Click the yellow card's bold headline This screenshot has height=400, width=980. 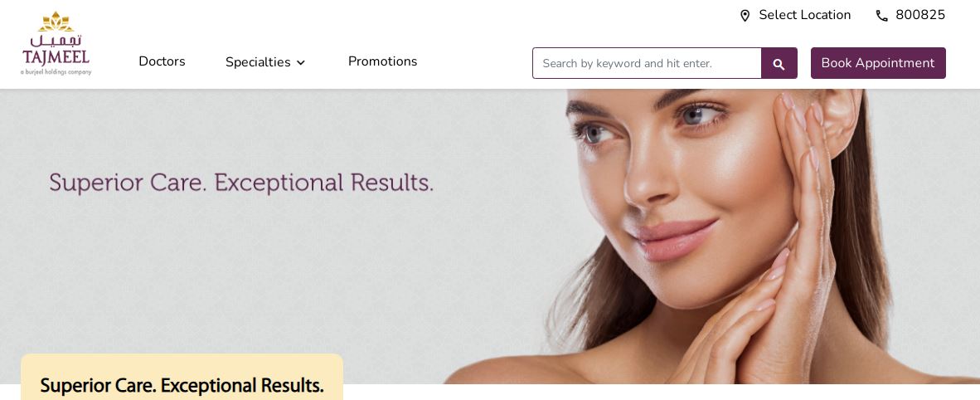click(182, 386)
